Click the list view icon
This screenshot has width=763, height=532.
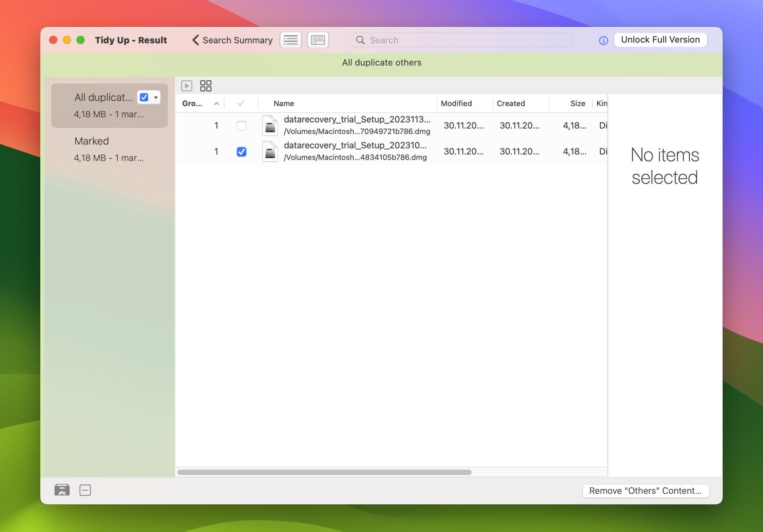coord(291,39)
